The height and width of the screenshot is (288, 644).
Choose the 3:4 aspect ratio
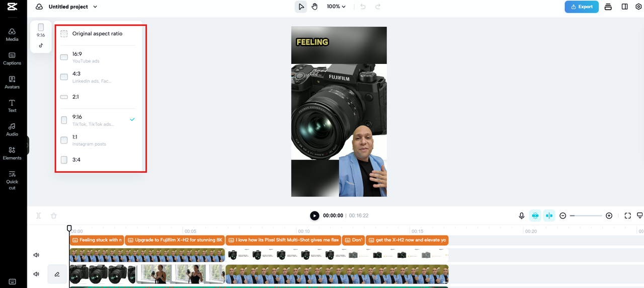pyautogui.click(x=99, y=160)
